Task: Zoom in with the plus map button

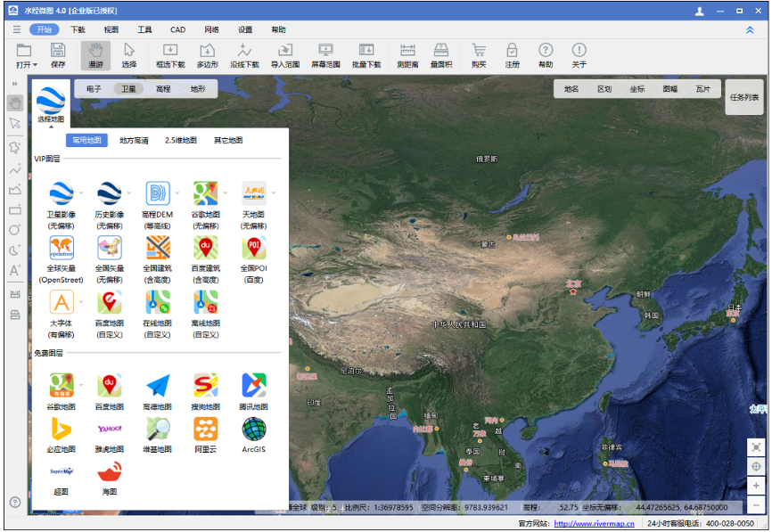Action: pyautogui.click(x=756, y=486)
